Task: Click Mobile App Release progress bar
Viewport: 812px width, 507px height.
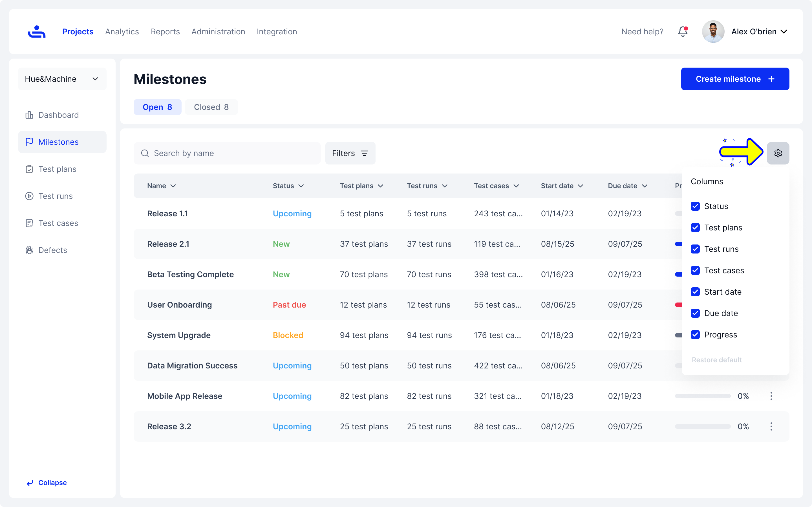Action: (703, 396)
